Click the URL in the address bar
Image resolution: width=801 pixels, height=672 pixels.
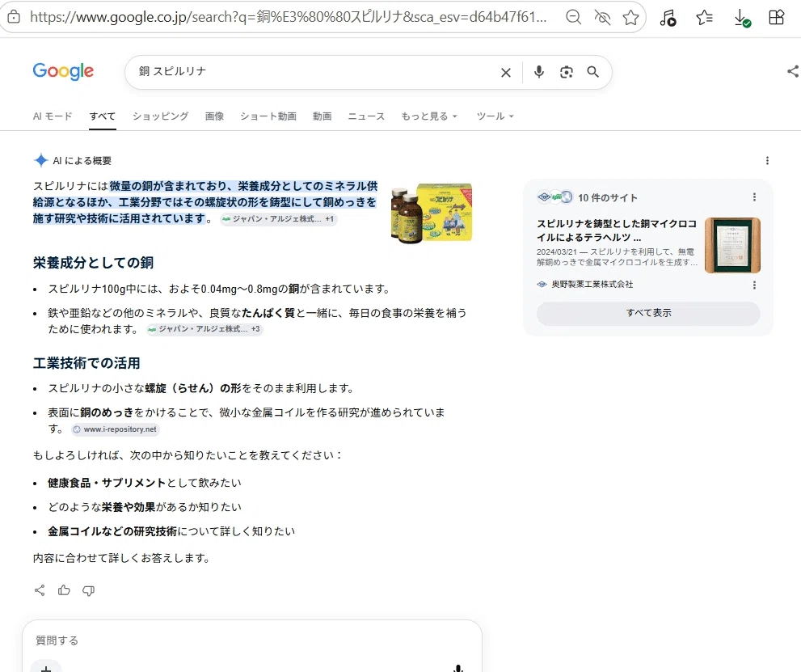(x=289, y=17)
